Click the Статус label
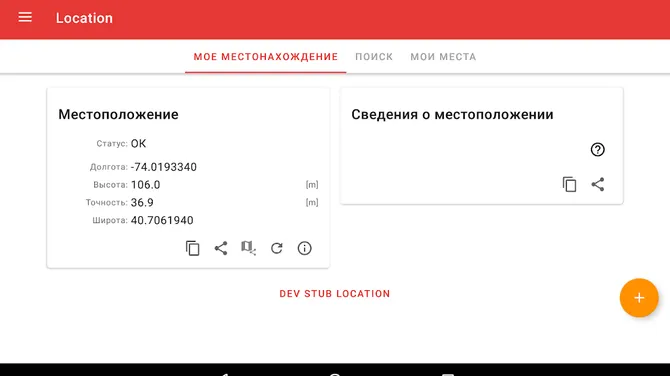The width and height of the screenshot is (670, 376). (x=112, y=144)
